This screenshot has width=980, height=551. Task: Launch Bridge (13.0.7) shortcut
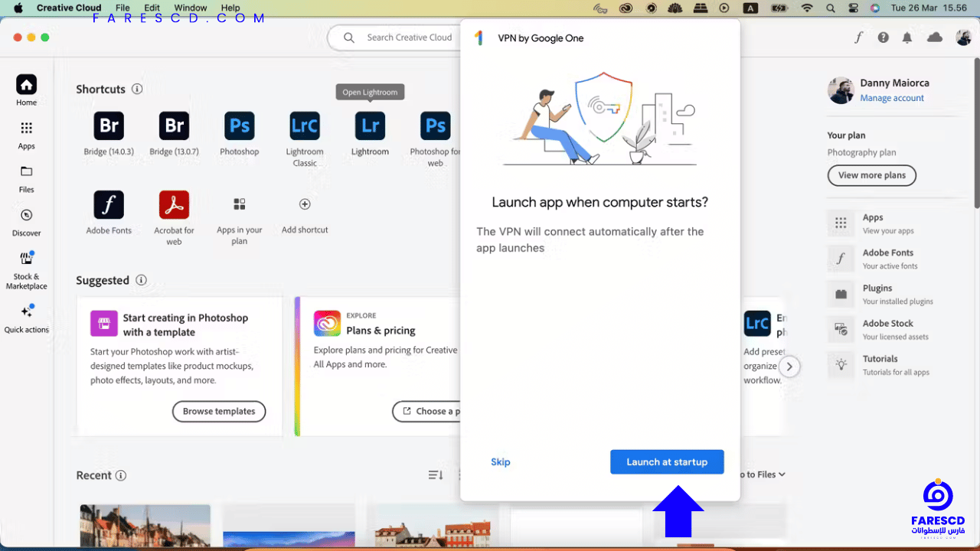click(x=175, y=126)
